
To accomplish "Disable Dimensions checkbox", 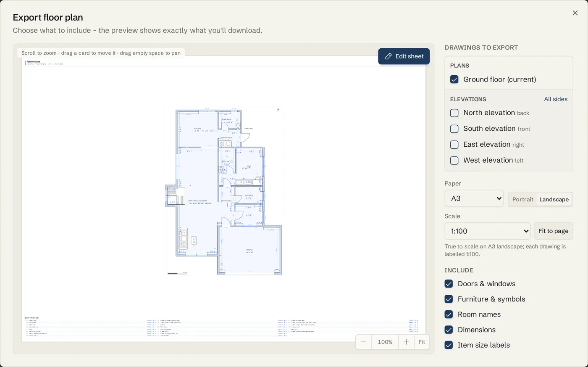I will [449, 330].
